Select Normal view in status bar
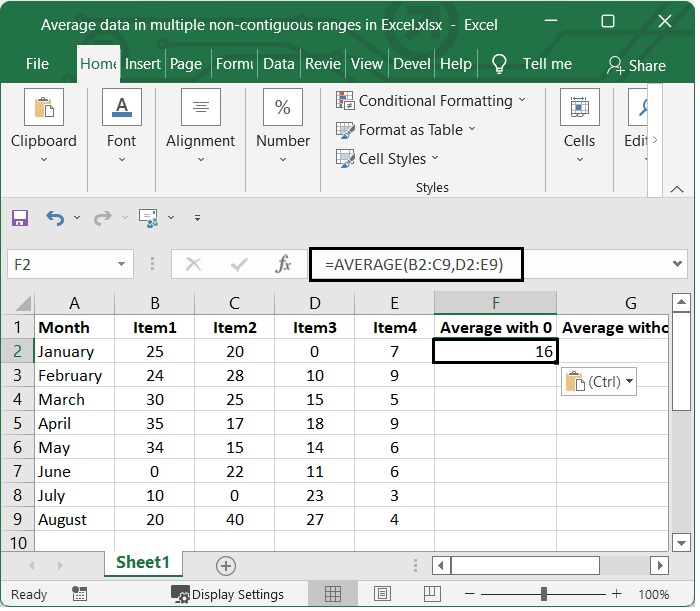The height and width of the screenshot is (611, 700). [333, 594]
